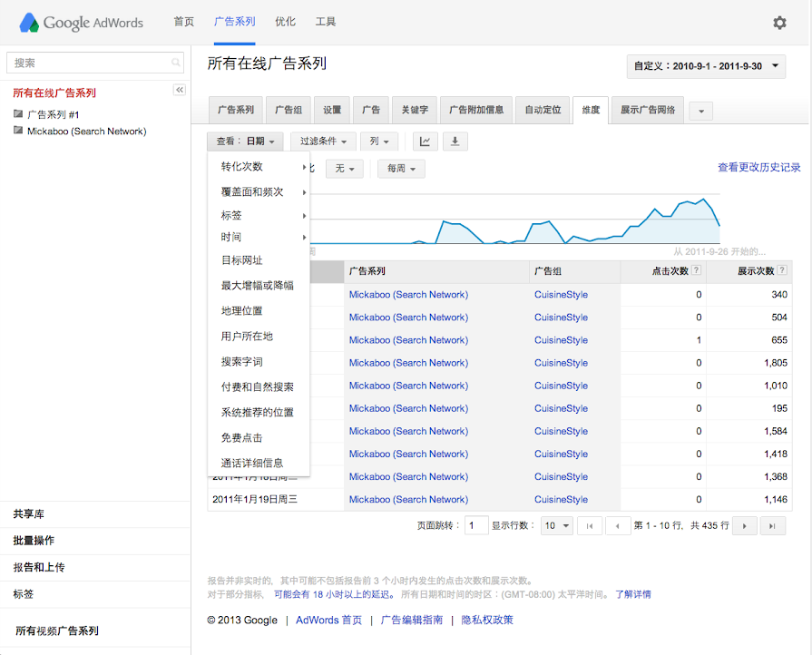Expand the 过滤条件 filter dropdown
This screenshot has height=655, width=812.
click(x=323, y=142)
